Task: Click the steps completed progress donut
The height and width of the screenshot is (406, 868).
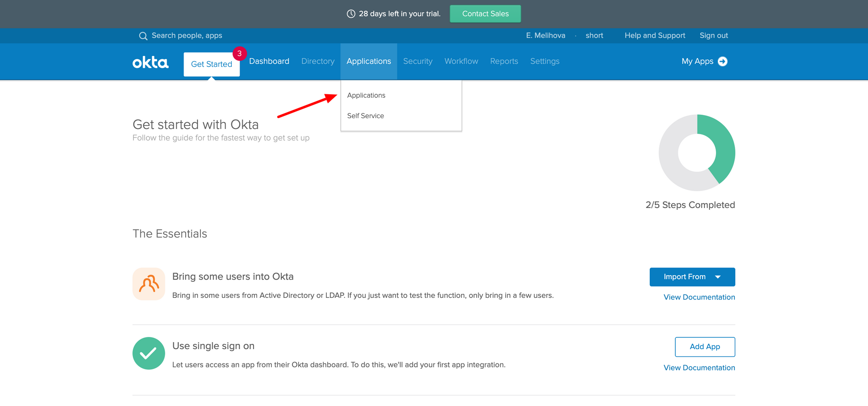Action: 697,153
